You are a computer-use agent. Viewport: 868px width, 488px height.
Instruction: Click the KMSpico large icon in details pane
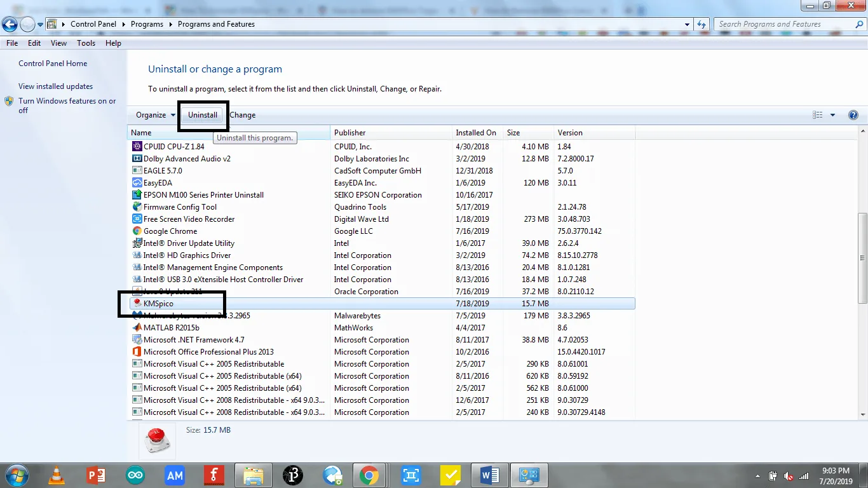click(x=157, y=442)
